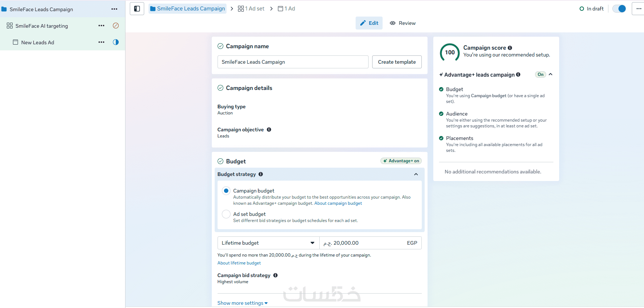Screen dimensions: 644x308
Task: Click Create template button
Action: point(397,62)
